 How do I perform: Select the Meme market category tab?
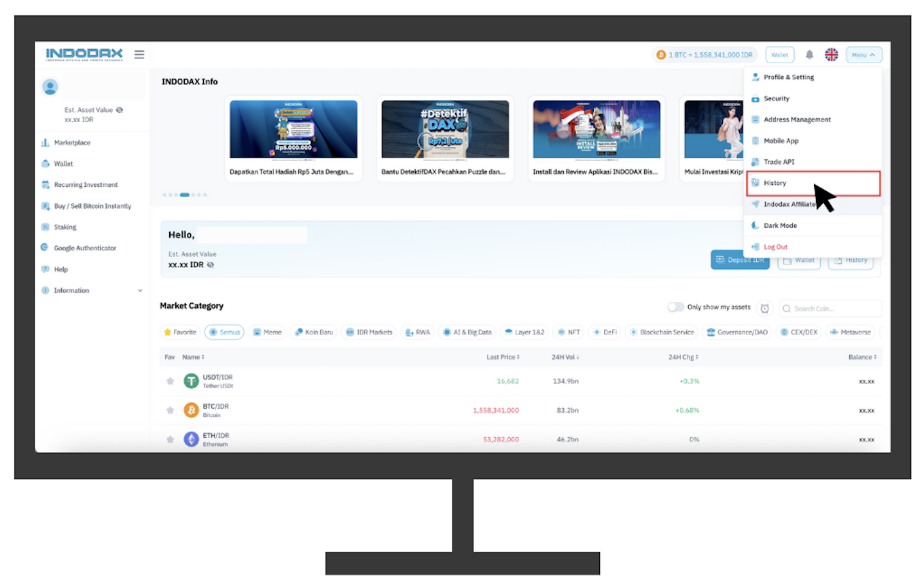tap(267, 332)
